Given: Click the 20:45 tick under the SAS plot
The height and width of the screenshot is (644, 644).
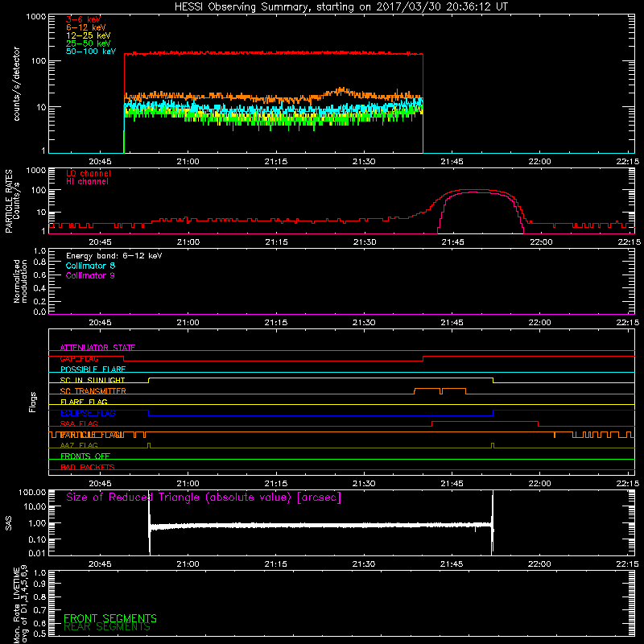Looking at the screenshot, I should click(100, 564).
